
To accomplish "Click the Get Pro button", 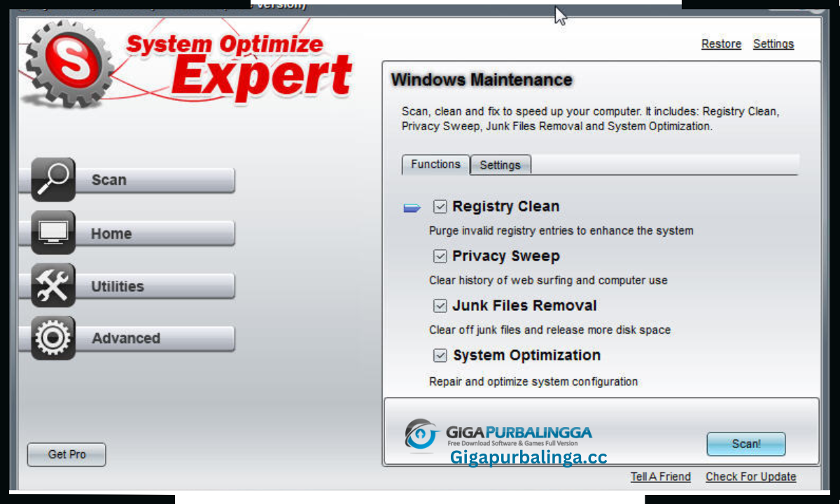I will (66, 454).
